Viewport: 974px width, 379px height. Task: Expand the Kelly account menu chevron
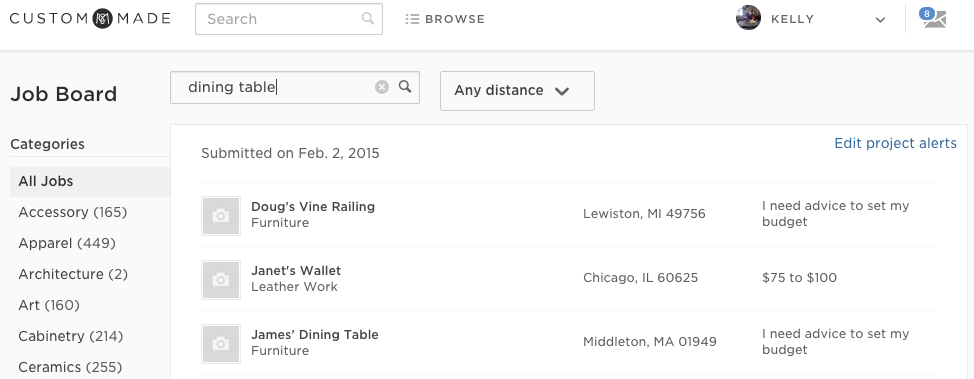880,19
